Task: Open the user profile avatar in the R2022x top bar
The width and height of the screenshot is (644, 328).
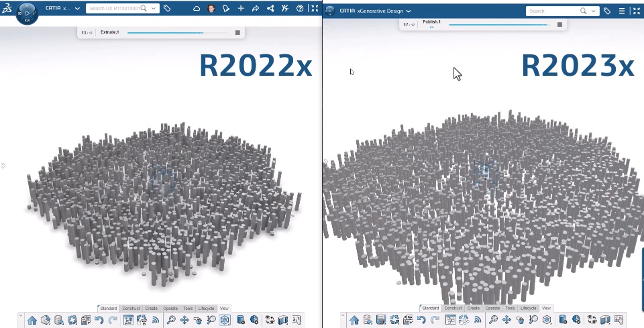Action: tap(211, 8)
